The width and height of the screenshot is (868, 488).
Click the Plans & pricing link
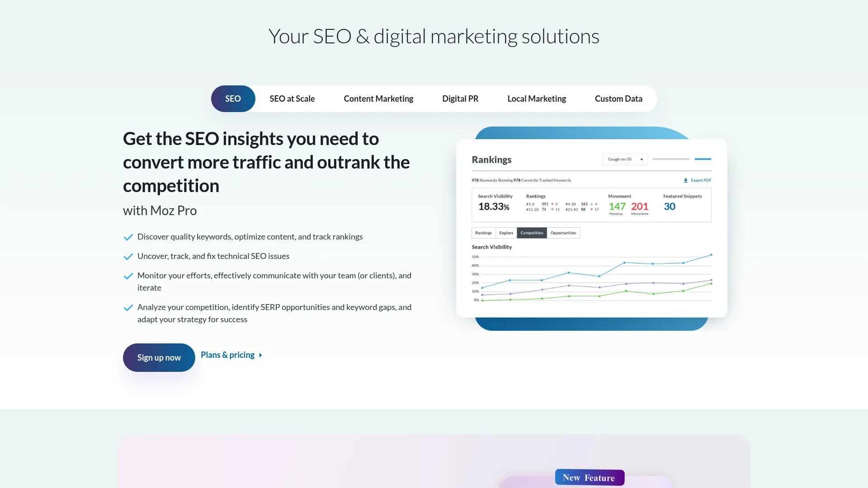227,355
